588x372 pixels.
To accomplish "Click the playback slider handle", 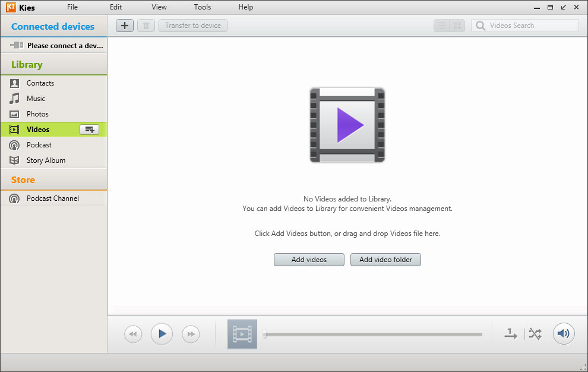I will pos(264,334).
